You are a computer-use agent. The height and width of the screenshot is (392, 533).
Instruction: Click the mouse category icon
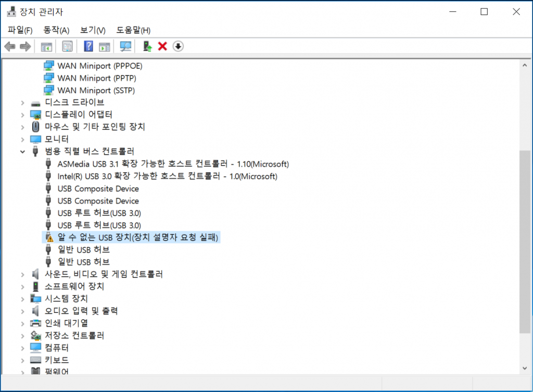click(36, 127)
